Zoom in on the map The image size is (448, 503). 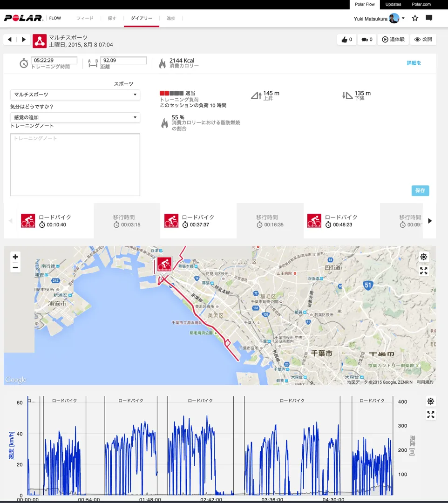point(15,257)
